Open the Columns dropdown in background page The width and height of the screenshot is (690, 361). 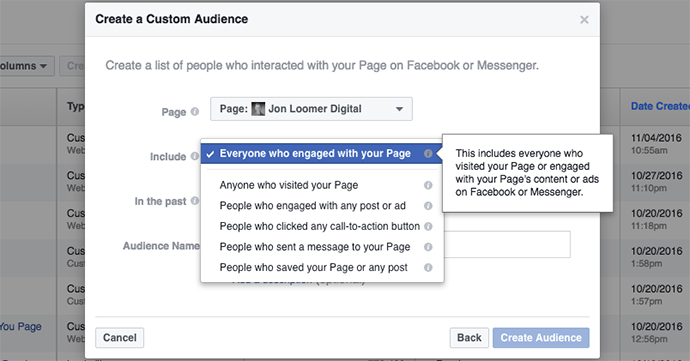(x=26, y=66)
